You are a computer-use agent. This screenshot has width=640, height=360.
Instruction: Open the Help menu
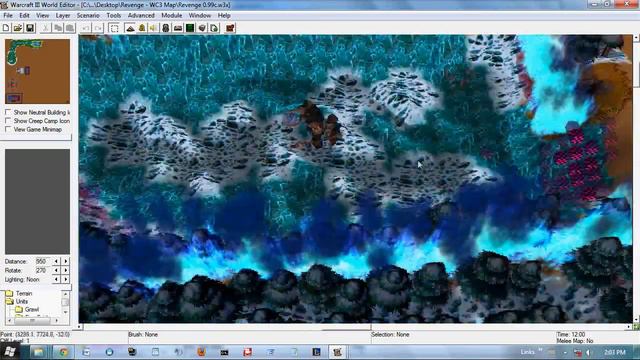224,16
